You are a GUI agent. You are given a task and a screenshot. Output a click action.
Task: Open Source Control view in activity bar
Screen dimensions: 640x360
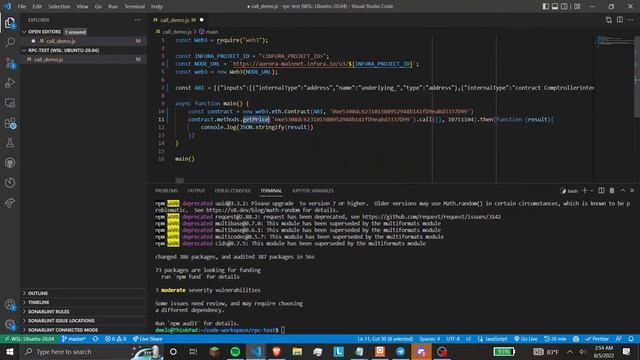pyautogui.click(x=10, y=63)
